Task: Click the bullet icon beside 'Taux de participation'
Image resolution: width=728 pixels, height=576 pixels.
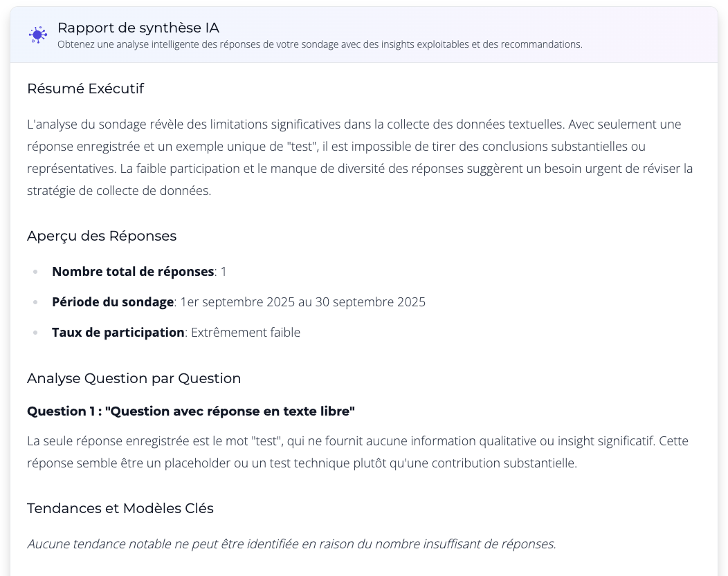Action: [36, 333]
